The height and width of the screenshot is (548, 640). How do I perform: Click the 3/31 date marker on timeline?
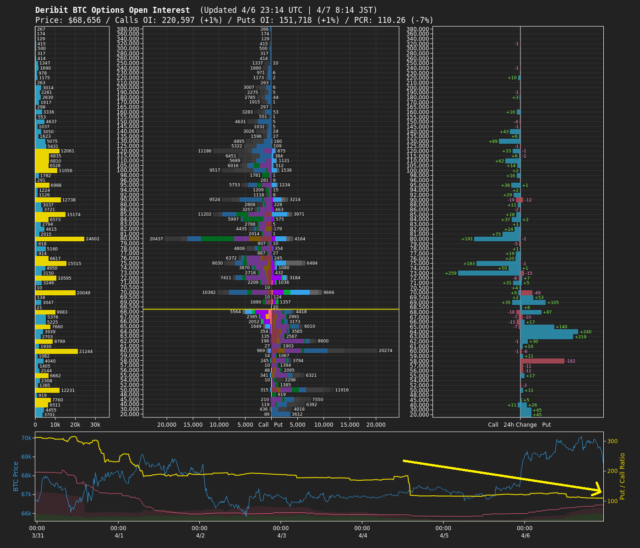(x=37, y=535)
